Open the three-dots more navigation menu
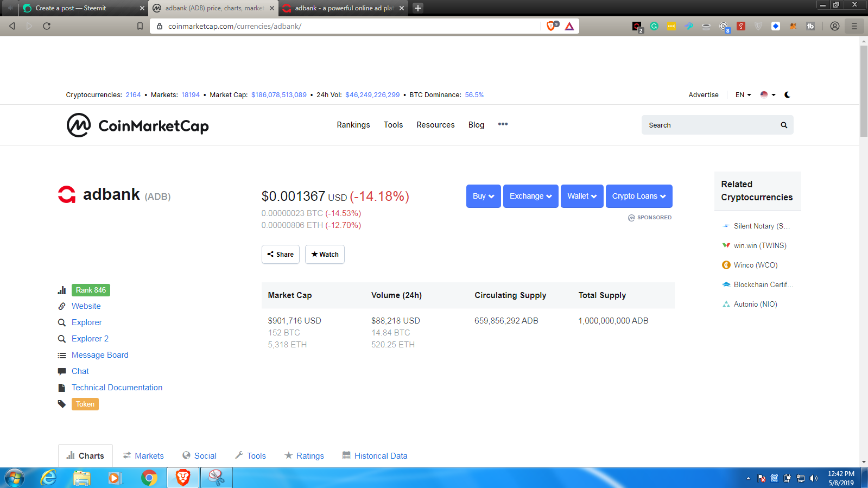The image size is (868, 488). 503,124
